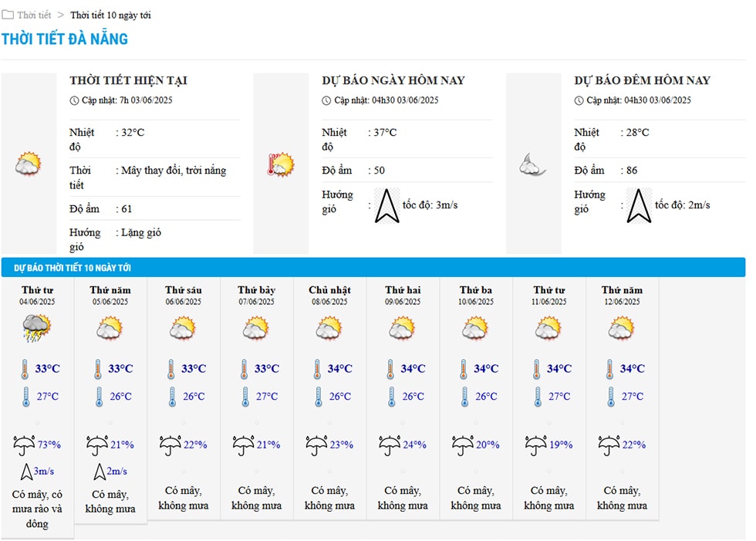Click the night moon cloud icon
756x541 pixels.
(533, 164)
